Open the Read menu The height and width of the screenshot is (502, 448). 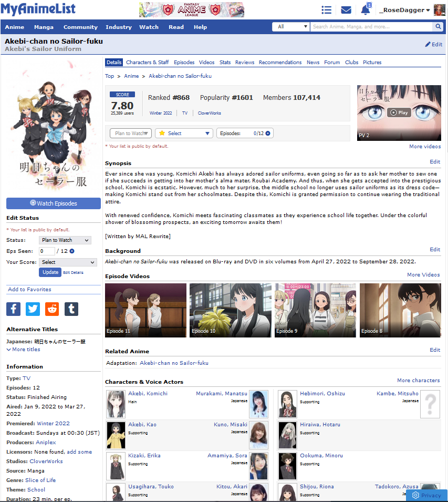click(x=176, y=27)
